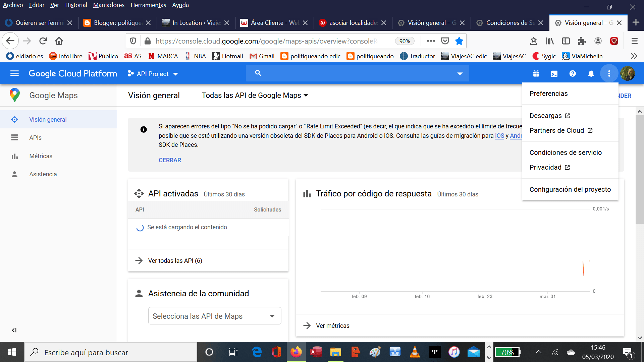Click the page vertical scrollbar thumb

pos(640,169)
